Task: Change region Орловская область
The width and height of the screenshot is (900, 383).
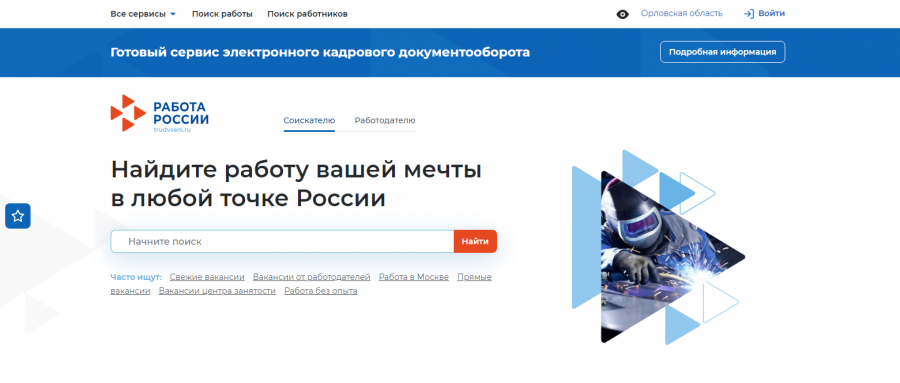Action: [681, 13]
